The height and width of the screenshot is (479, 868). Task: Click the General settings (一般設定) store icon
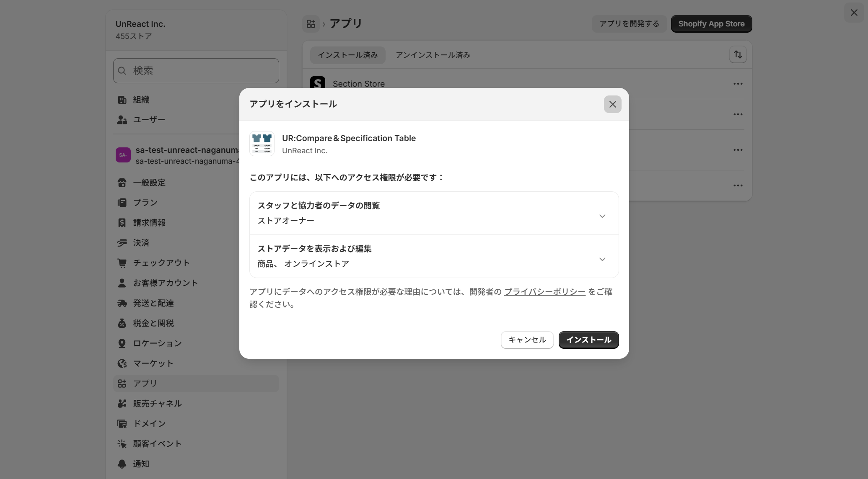pos(122,183)
